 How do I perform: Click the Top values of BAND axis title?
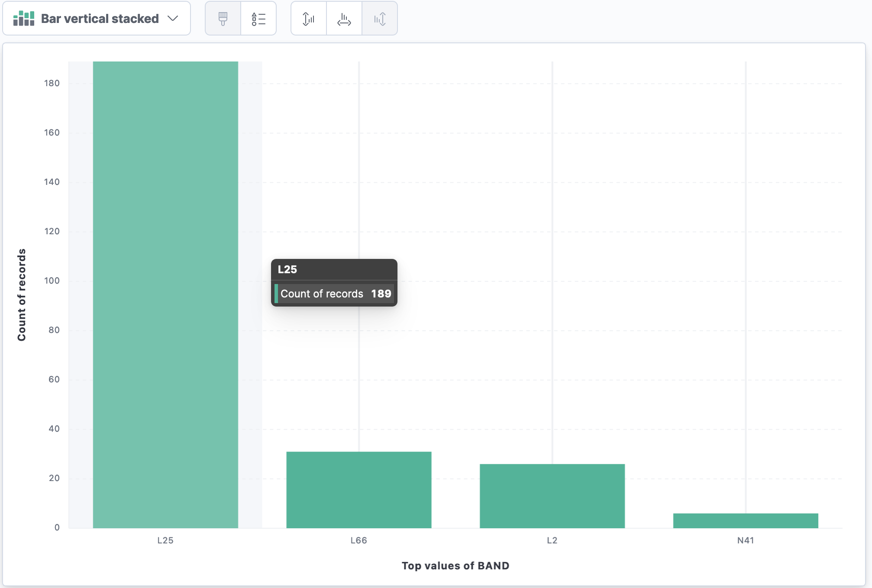click(x=455, y=566)
